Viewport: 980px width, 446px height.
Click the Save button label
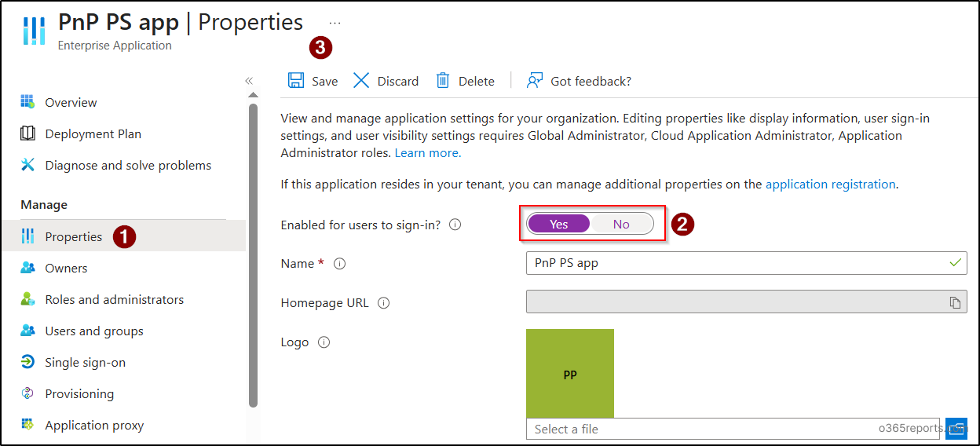click(325, 81)
